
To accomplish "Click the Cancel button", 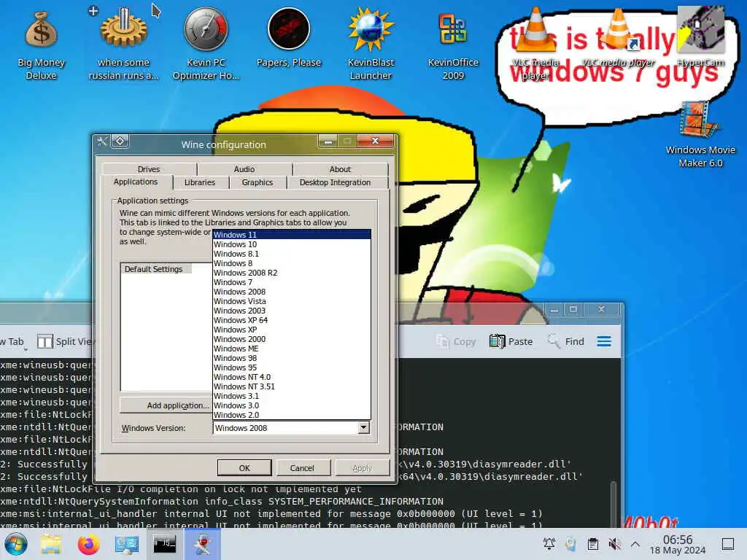I will tap(302, 468).
